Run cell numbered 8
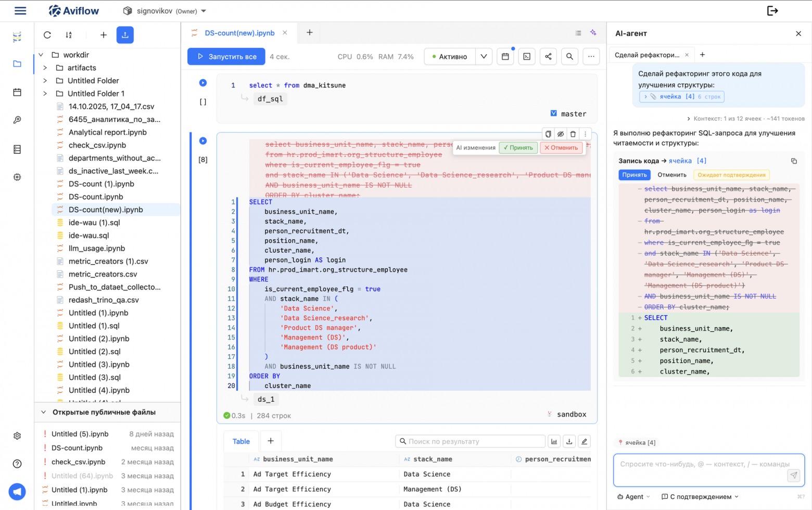This screenshot has width=812, height=510. tap(203, 141)
